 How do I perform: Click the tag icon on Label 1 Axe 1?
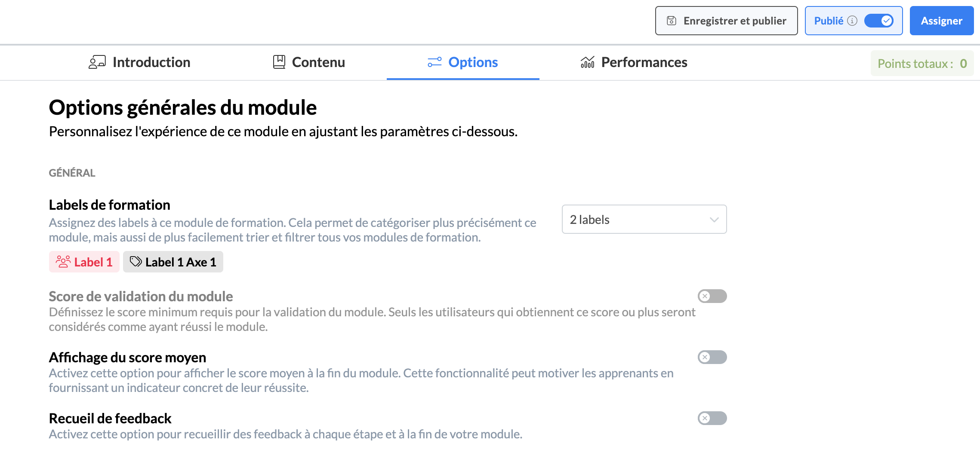click(136, 262)
